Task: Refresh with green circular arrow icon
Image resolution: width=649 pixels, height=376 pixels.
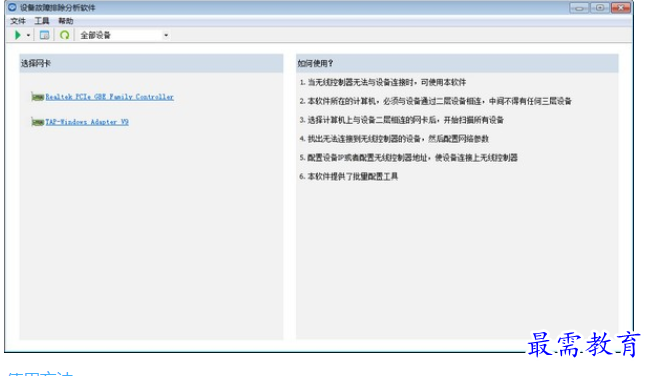Action: click(65, 35)
